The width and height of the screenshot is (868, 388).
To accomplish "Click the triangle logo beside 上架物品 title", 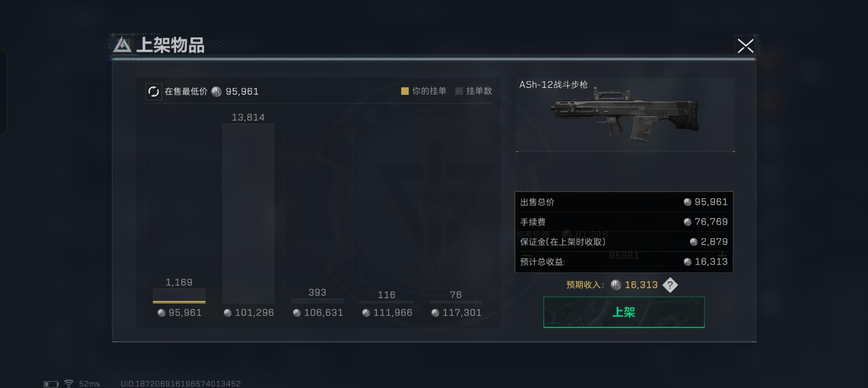I will (x=122, y=45).
